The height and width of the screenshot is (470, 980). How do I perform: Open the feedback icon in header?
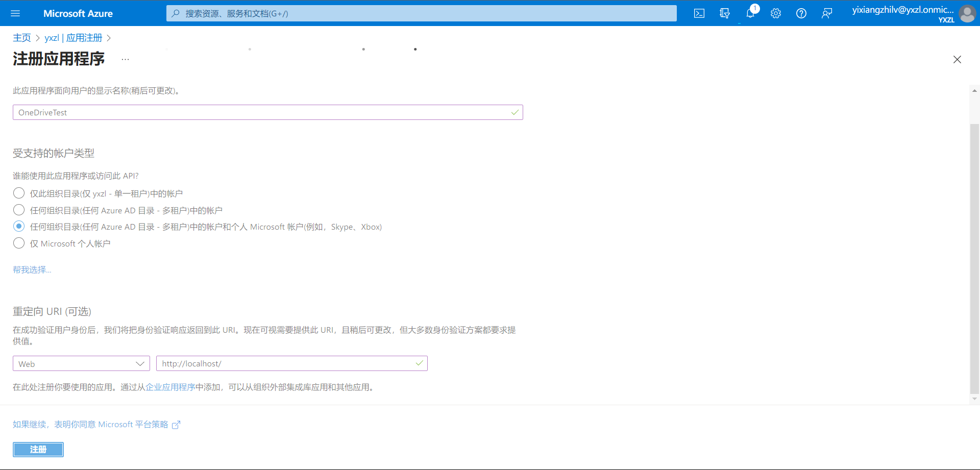point(827,13)
